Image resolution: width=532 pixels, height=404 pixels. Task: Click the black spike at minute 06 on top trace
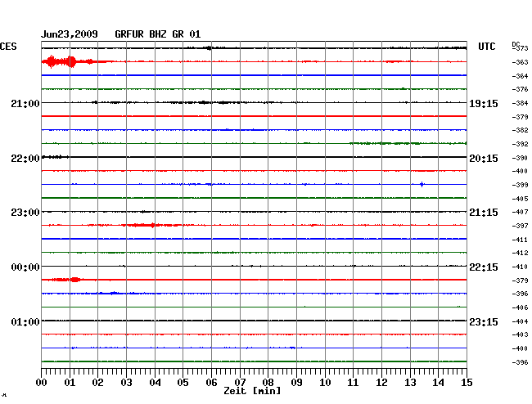(x=209, y=48)
